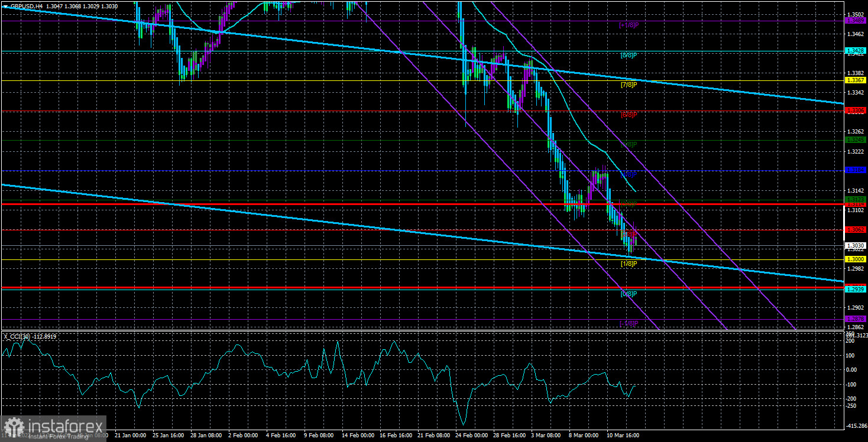Click the GBPUSD,H4 chart title text
868x442 pixels.
coord(25,5)
